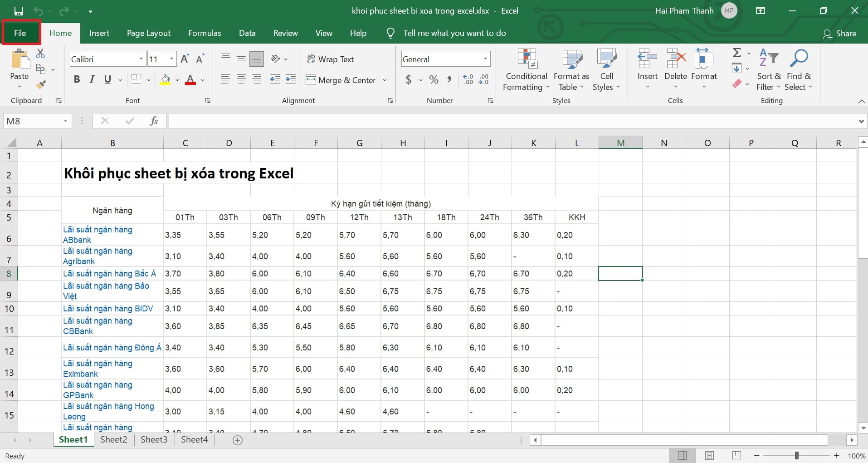Open Cell Styles dropdown
868x463 pixels.
(606, 70)
